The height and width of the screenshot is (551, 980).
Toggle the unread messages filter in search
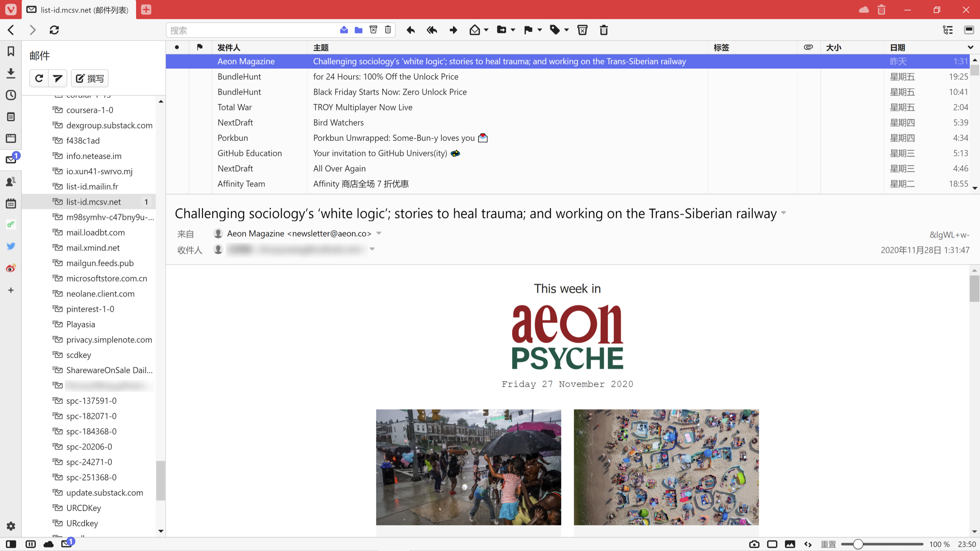(x=344, y=30)
